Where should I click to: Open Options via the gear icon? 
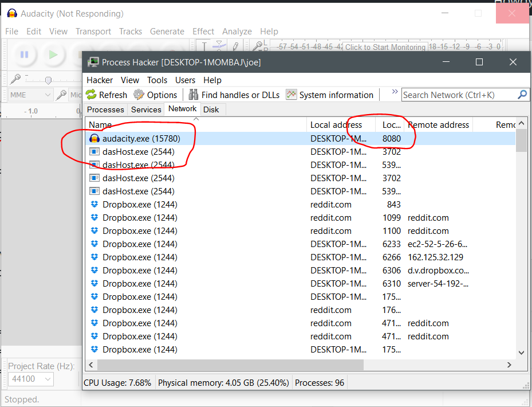(155, 95)
